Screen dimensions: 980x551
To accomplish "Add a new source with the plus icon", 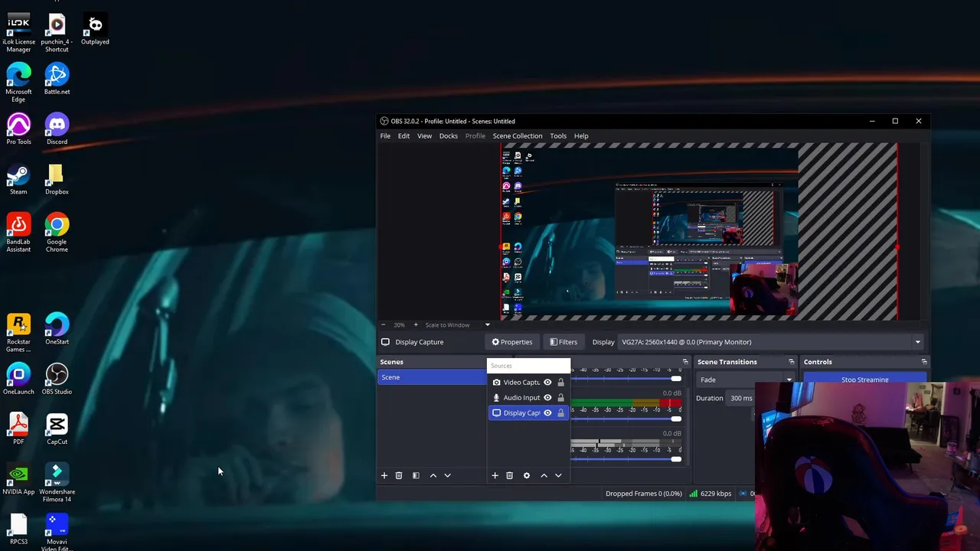I will [495, 475].
